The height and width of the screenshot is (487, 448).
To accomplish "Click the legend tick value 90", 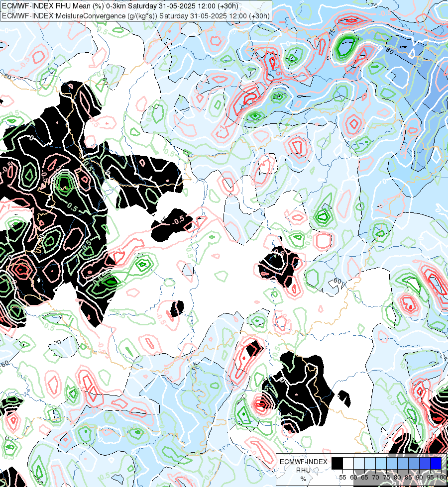I will pyautogui.click(x=419, y=478).
